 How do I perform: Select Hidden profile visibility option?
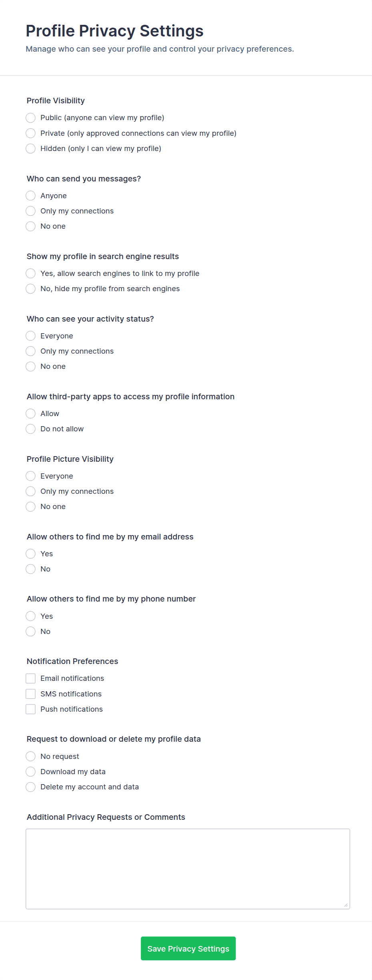(31, 149)
